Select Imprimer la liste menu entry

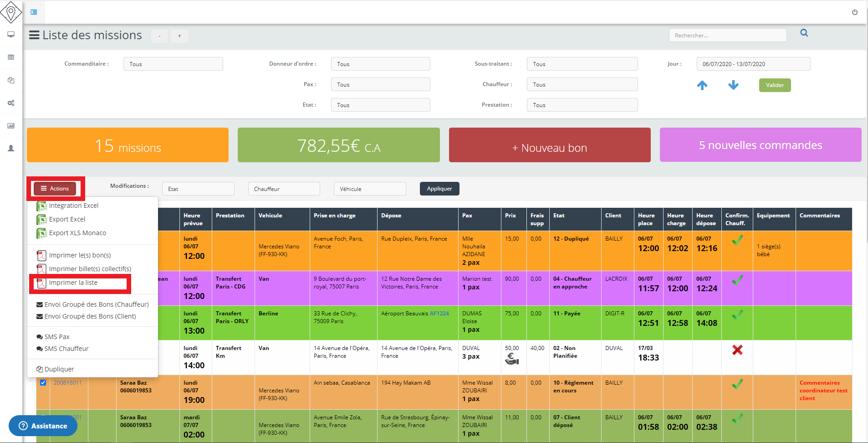tap(73, 283)
